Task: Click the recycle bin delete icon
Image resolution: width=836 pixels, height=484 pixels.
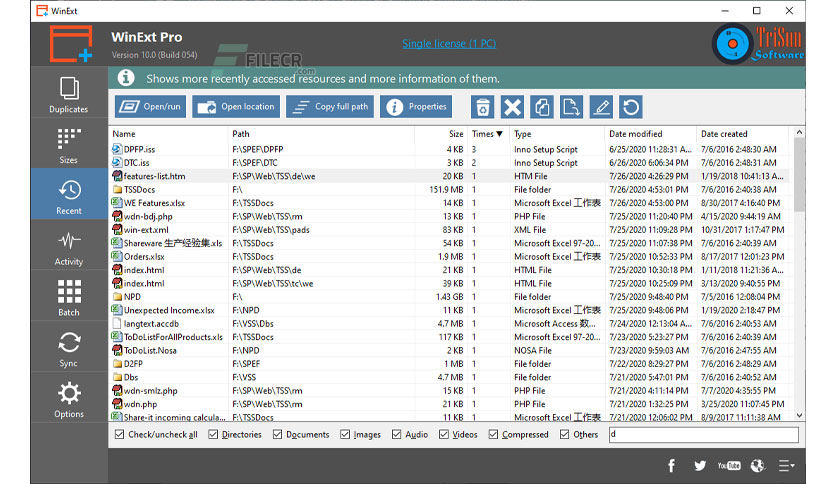Action: (x=483, y=107)
